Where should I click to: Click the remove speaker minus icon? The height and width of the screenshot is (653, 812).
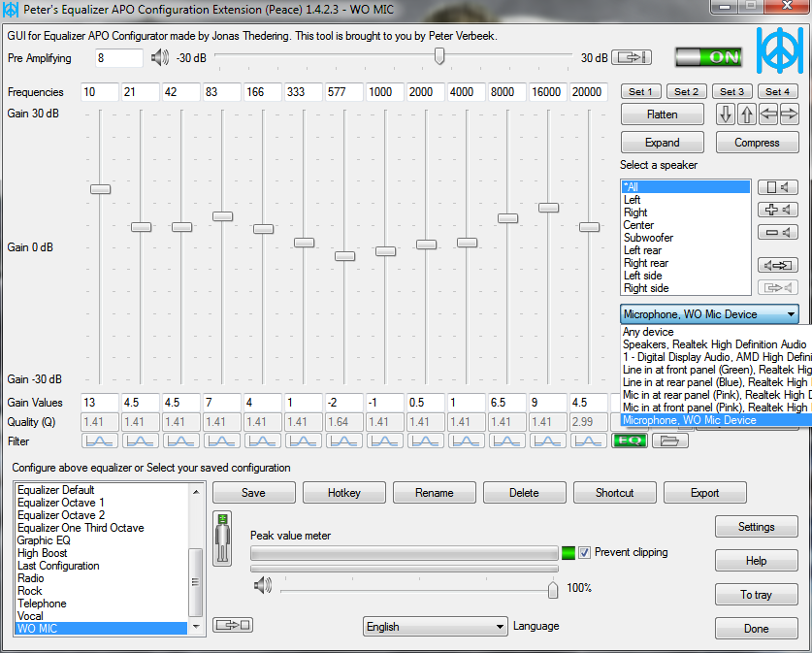point(776,233)
